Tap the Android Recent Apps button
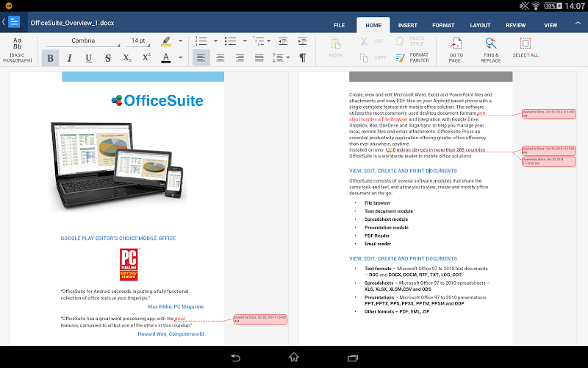The height and width of the screenshot is (368, 588). click(353, 358)
